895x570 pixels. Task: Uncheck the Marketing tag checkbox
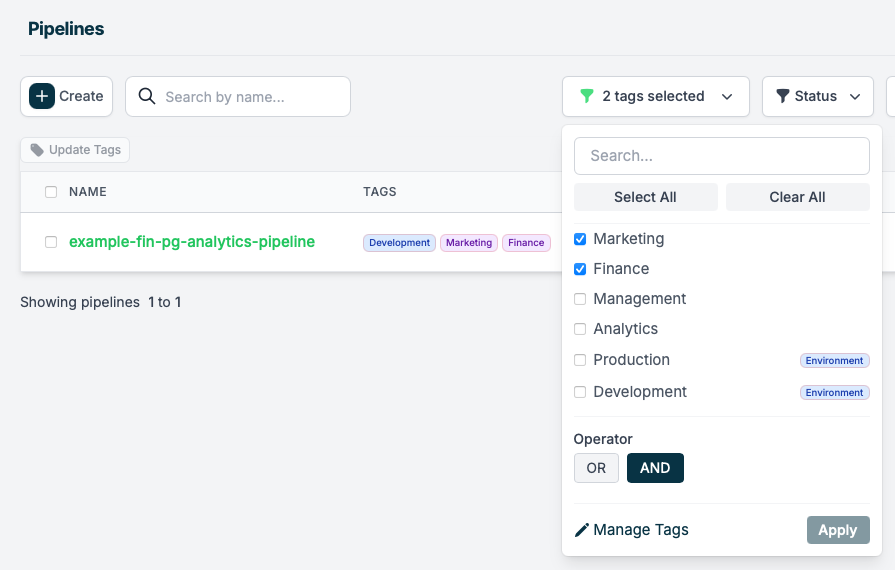click(x=580, y=239)
